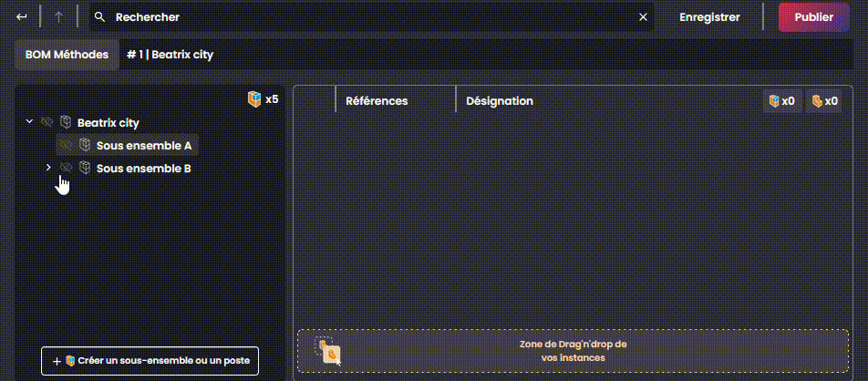Click the back arrow icon
The height and width of the screenshot is (381, 868).
[22, 17]
